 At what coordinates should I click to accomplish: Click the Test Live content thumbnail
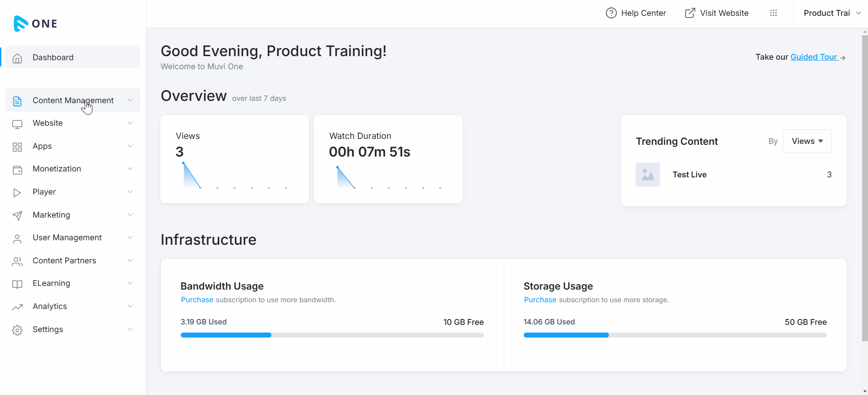(x=648, y=175)
